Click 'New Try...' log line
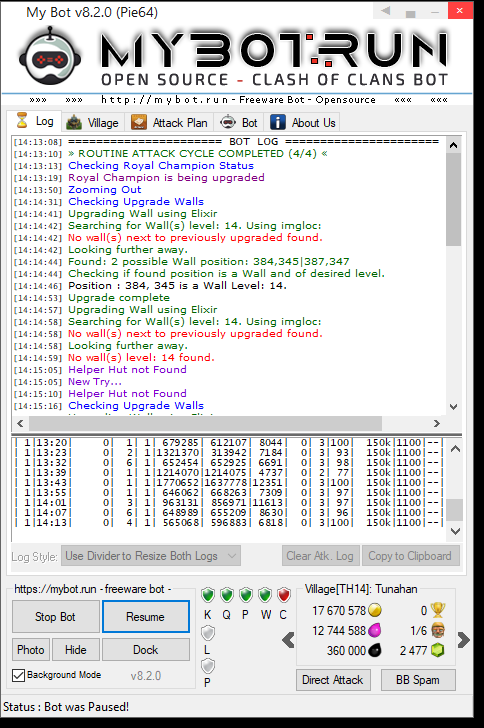Viewport: 484px width, 728px height. (95, 382)
